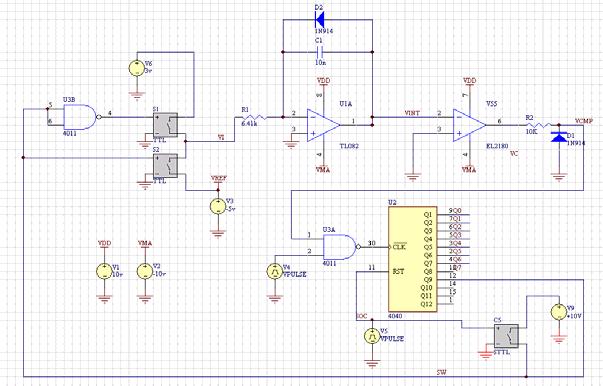Click the U1A reference designator

coord(346,104)
